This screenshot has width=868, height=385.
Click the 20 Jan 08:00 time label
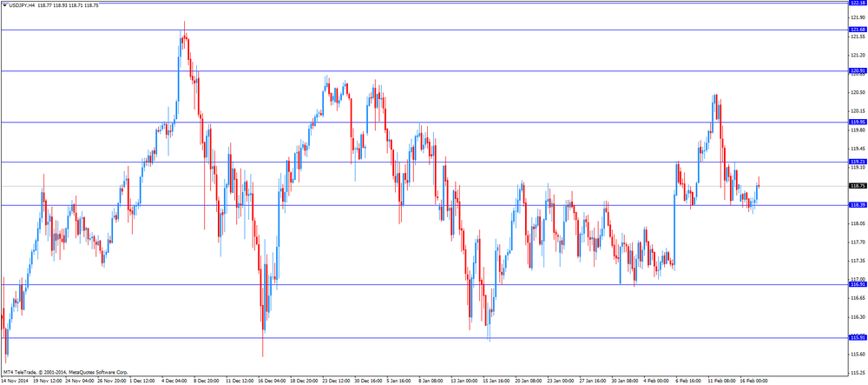point(529,382)
